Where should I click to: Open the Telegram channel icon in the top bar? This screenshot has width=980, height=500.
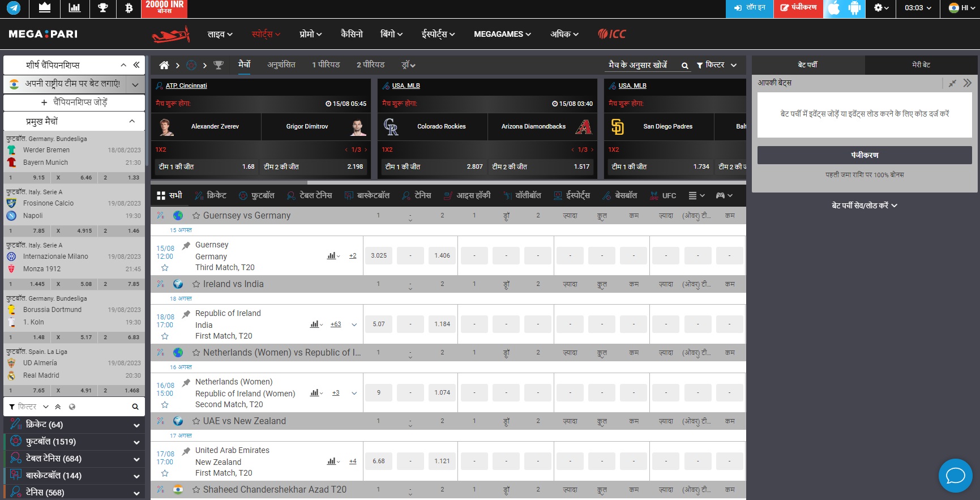pyautogui.click(x=13, y=8)
